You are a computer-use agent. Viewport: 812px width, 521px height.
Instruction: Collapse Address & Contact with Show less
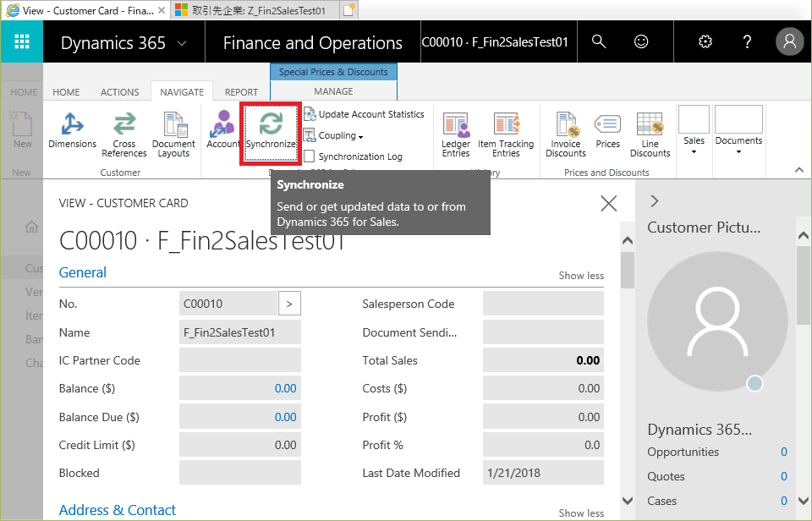coord(581,513)
